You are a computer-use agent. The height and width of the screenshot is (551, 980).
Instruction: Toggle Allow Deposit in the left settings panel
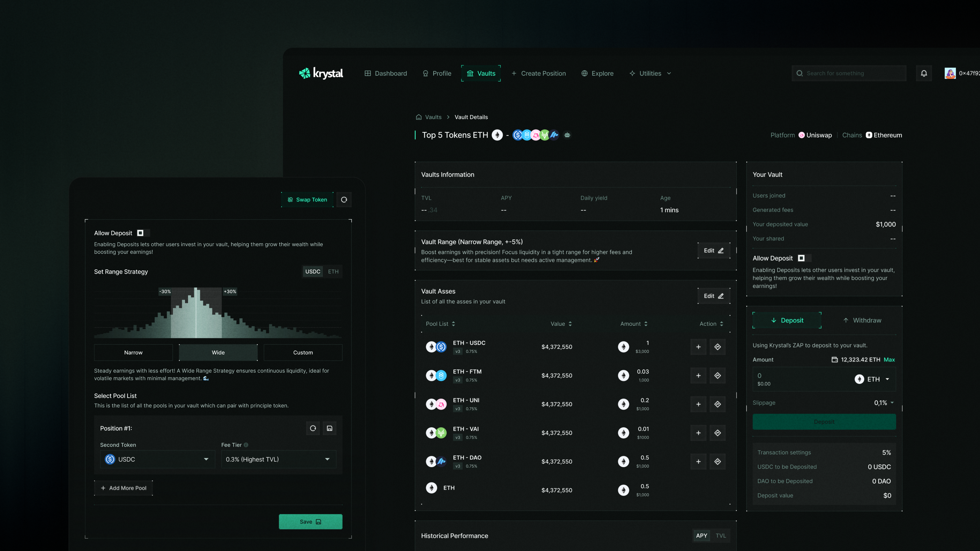tap(143, 233)
